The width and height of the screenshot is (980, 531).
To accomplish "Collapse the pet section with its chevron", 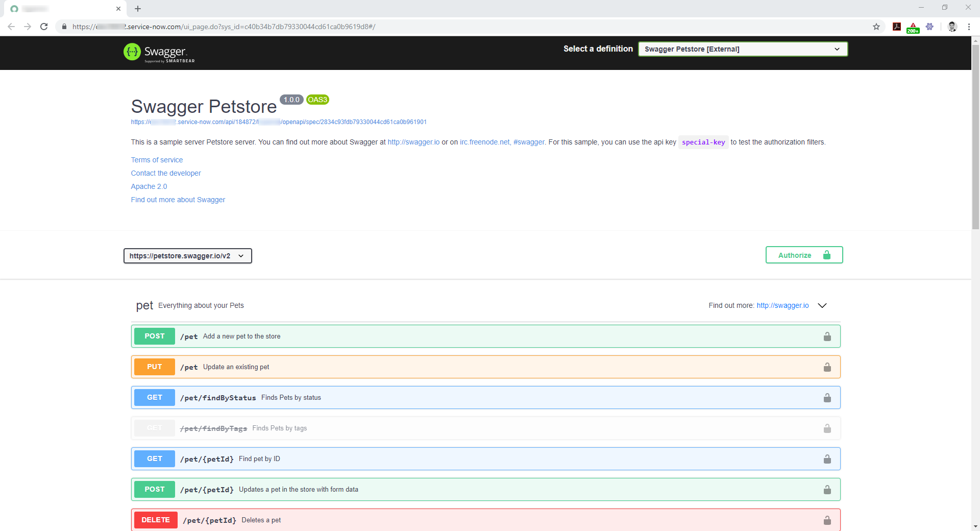I will point(822,305).
